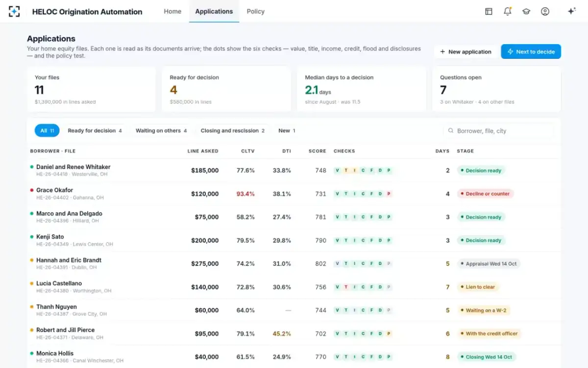Filter by Ready for decision

click(95, 131)
